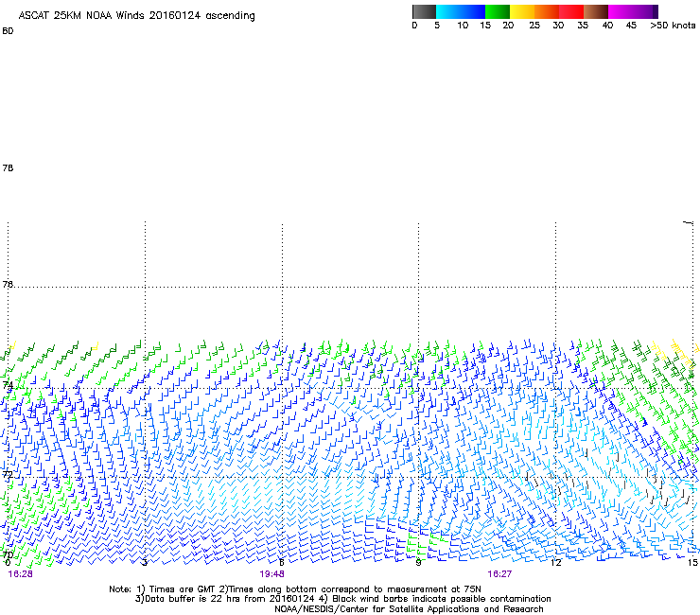Image resolution: width=700 pixels, height=615 pixels.
Task: Click the longitude axis label '12'
Action: pyautogui.click(x=555, y=563)
